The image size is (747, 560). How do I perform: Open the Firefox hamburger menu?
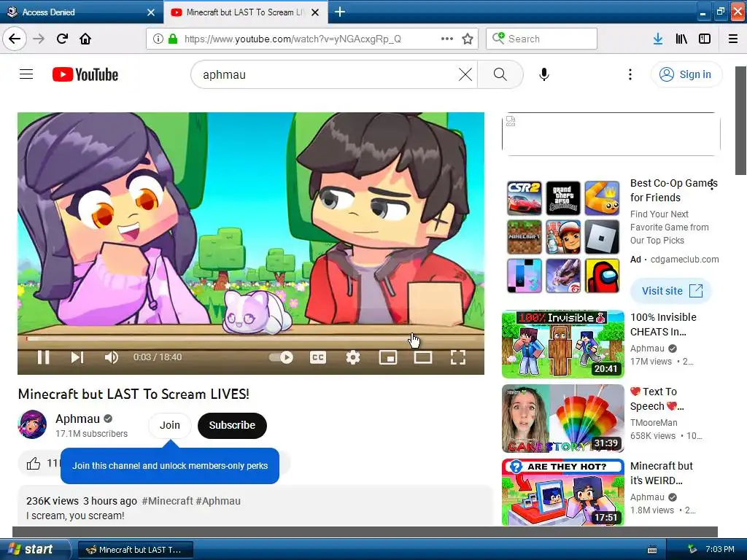[733, 39]
